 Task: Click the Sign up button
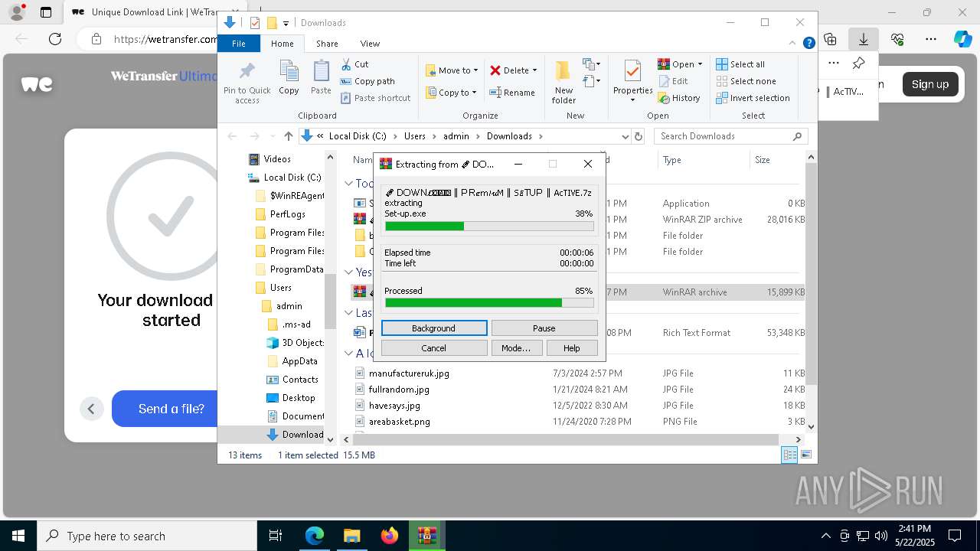pyautogui.click(x=930, y=84)
